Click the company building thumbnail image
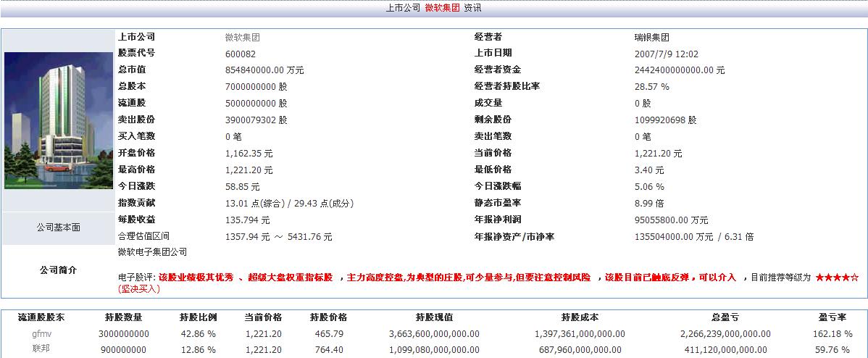 pos(58,120)
